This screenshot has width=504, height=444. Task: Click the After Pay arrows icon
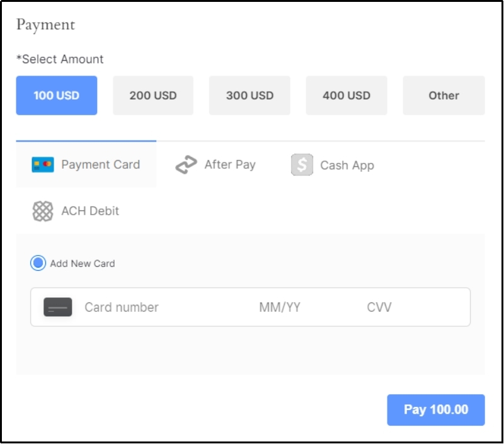[x=186, y=165]
